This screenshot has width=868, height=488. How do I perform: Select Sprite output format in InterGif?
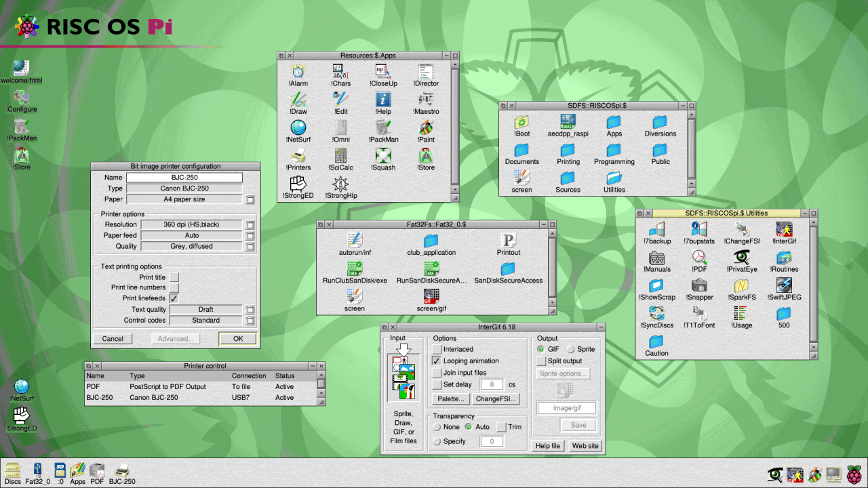click(570, 349)
